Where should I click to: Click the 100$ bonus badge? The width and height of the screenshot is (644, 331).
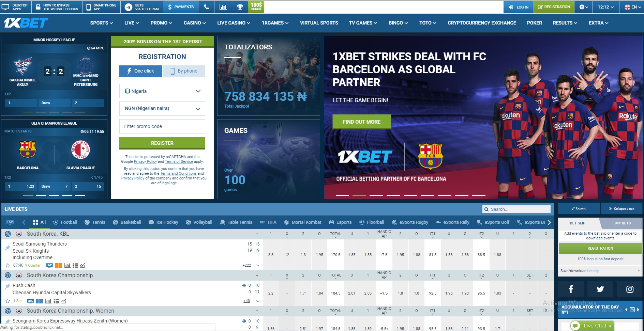(256, 7)
